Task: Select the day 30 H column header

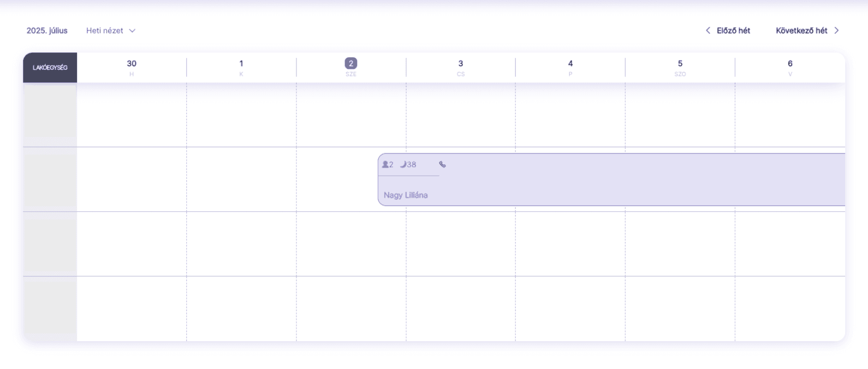Action: point(132,68)
